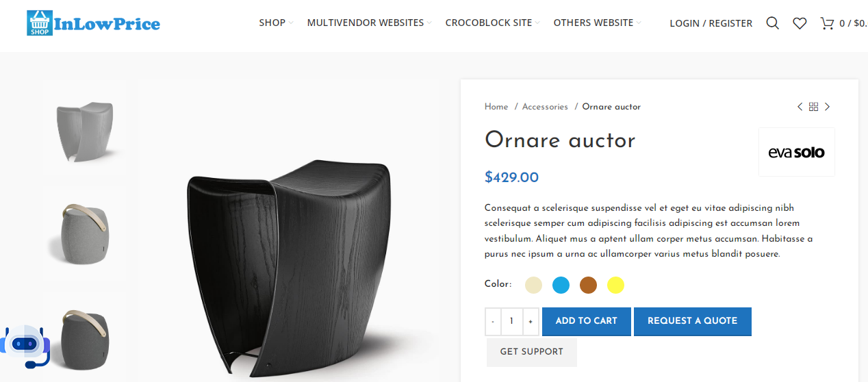Open the chatbot assistant icon
868x382 pixels.
pyautogui.click(x=25, y=346)
